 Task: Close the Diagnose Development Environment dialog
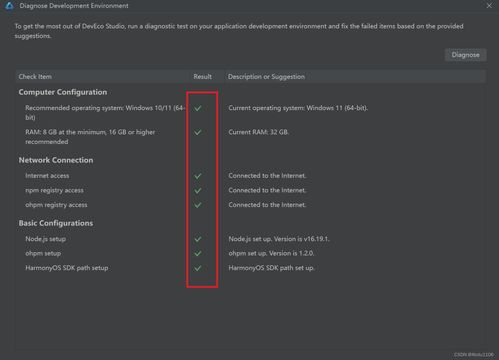[x=489, y=6]
